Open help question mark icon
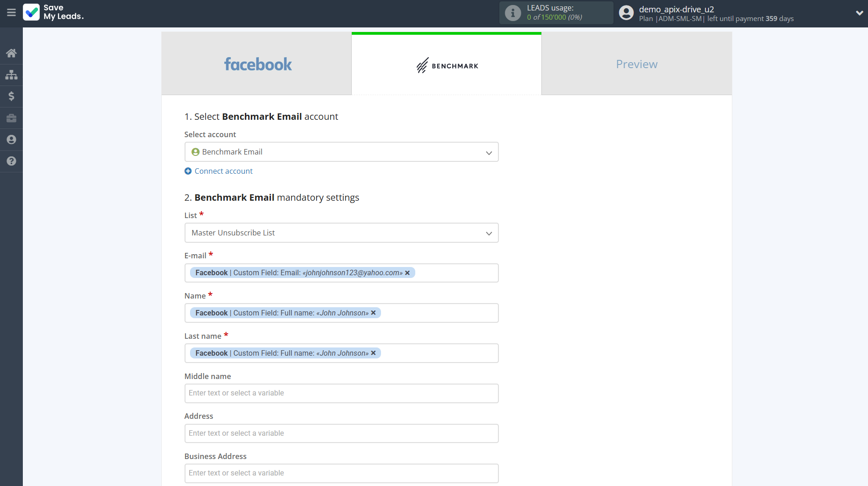The height and width of the screenshot is (486, 868). pos(11,161)
